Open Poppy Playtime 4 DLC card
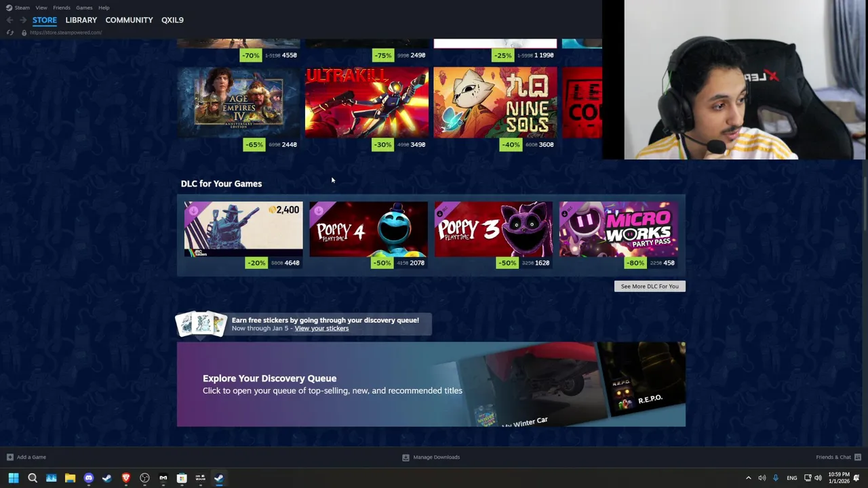The height and width of the screenshot is (488, 868). 368,229
